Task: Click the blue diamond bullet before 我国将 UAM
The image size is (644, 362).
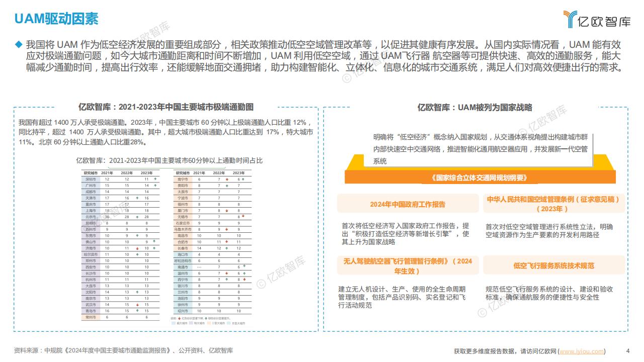Action: pos(19,44)
